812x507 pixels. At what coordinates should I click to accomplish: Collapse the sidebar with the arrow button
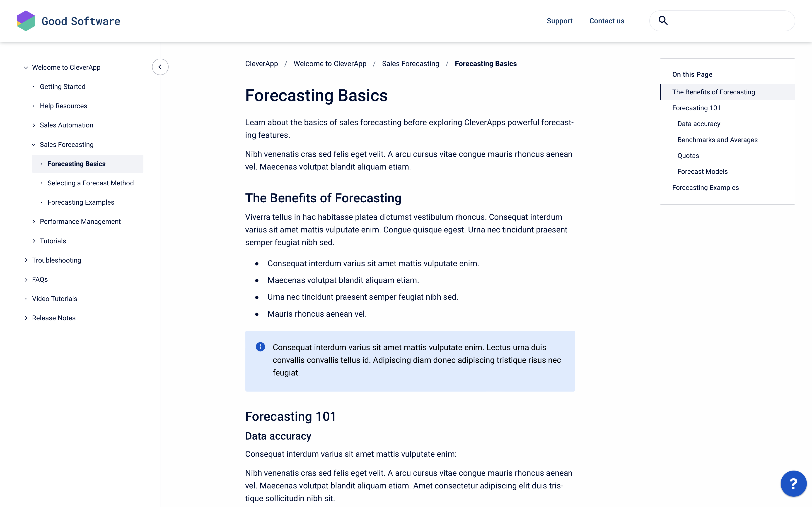point(160,67)
